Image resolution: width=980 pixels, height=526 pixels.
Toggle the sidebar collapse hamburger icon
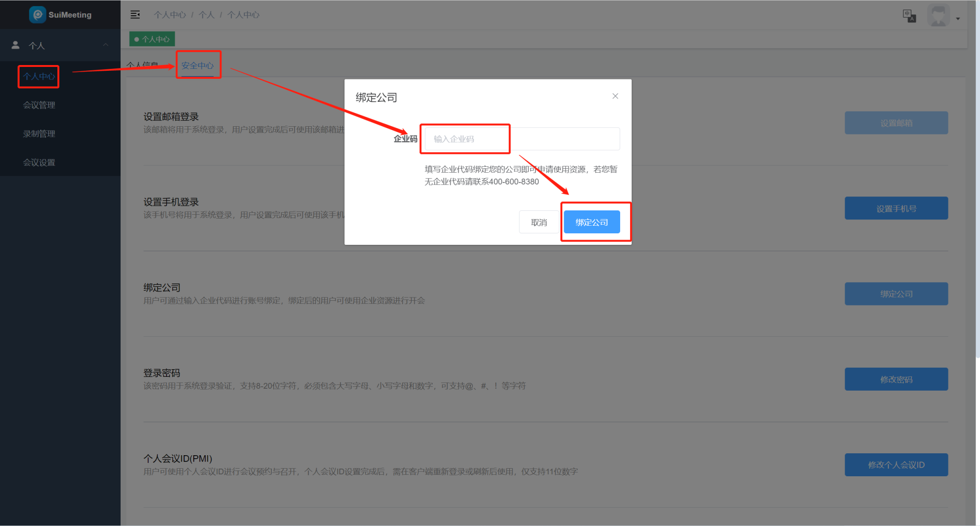click(x=135, y=15)
